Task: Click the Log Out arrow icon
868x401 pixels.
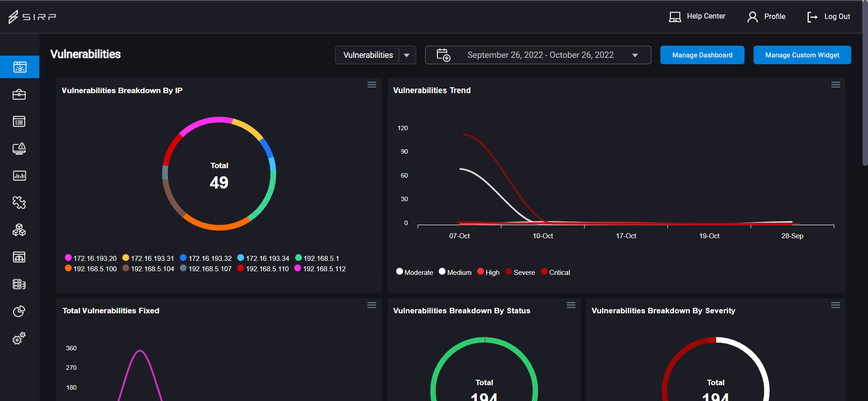Action: click(812, 17)
